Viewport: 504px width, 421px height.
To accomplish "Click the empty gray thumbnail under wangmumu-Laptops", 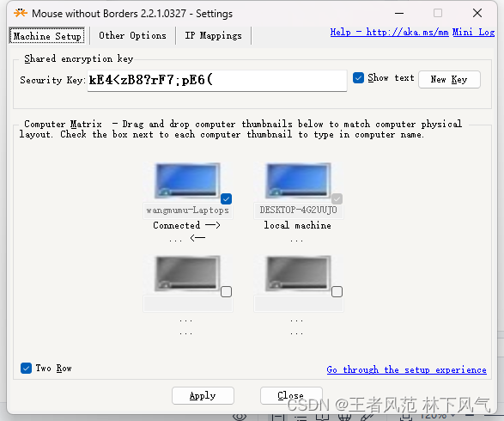I will coord(187,274).
